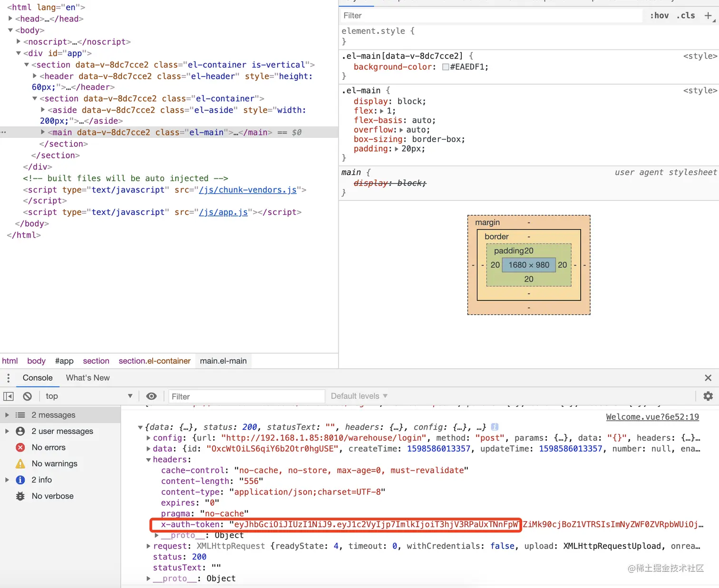
Task: Open the #EAEDF1 background-color swatch
Action: point(446,67)
